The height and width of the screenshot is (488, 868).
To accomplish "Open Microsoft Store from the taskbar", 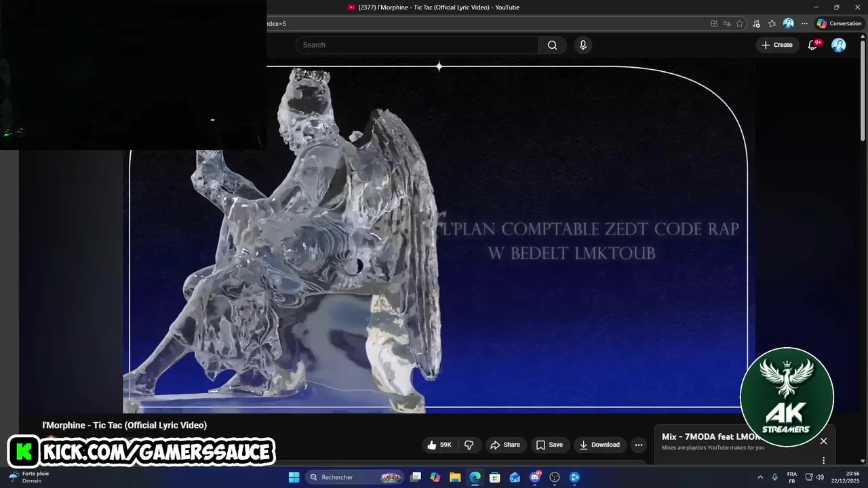I will [x=495, y=477].
